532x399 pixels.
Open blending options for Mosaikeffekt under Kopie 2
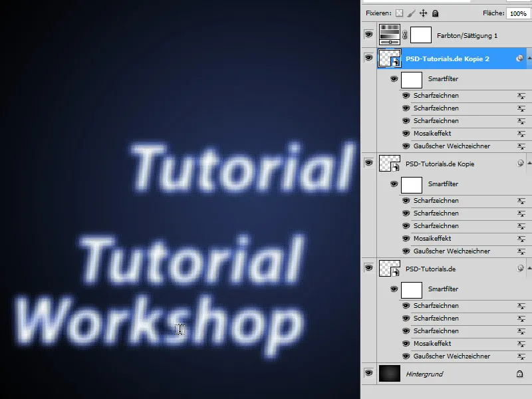521,134
